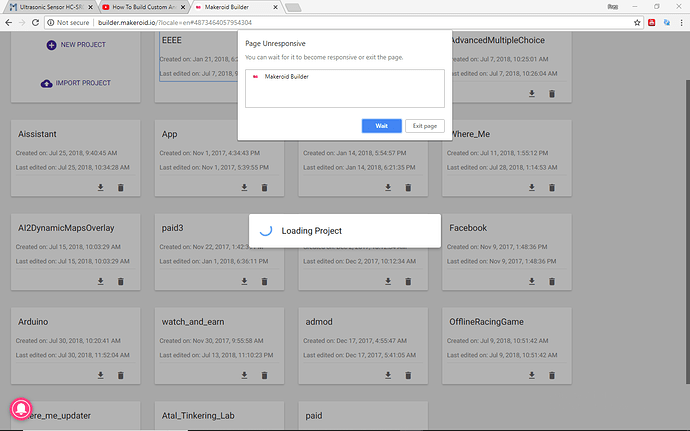This screenshot has width=690, height=431.
Task: Open a new browser tab
Action: pos(293,7)
